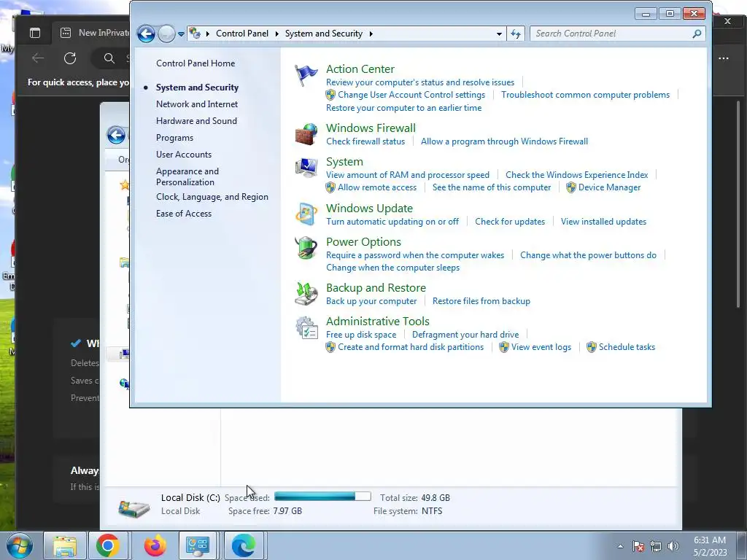Image resolution: width=747 pixels, height=560 pixels.
Task: Click the Local Disk (C:) drive icon
Action: [x=134, y=507]
